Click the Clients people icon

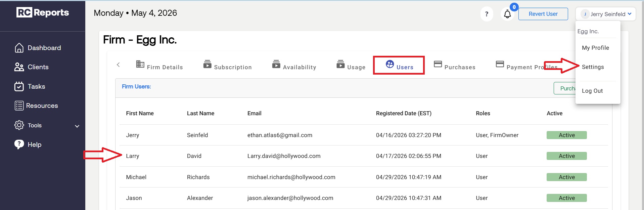pos(19,67)
